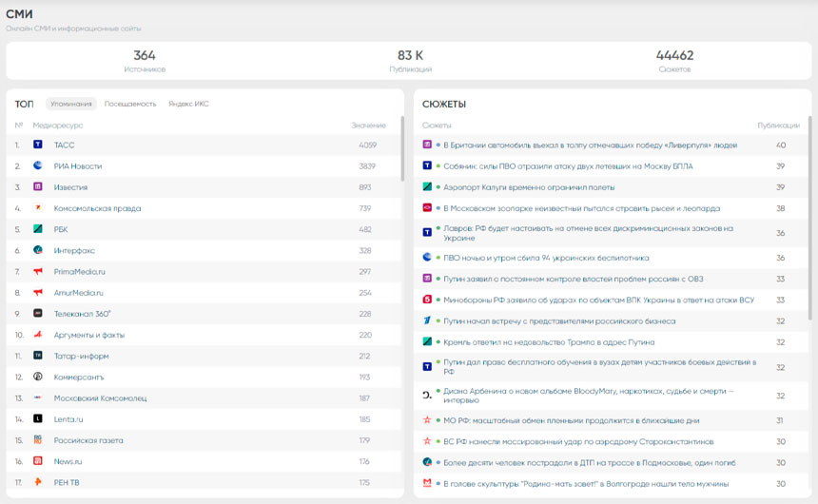Sort stories by Публикации column header
The image size is (818, 504).
point(778,126)
